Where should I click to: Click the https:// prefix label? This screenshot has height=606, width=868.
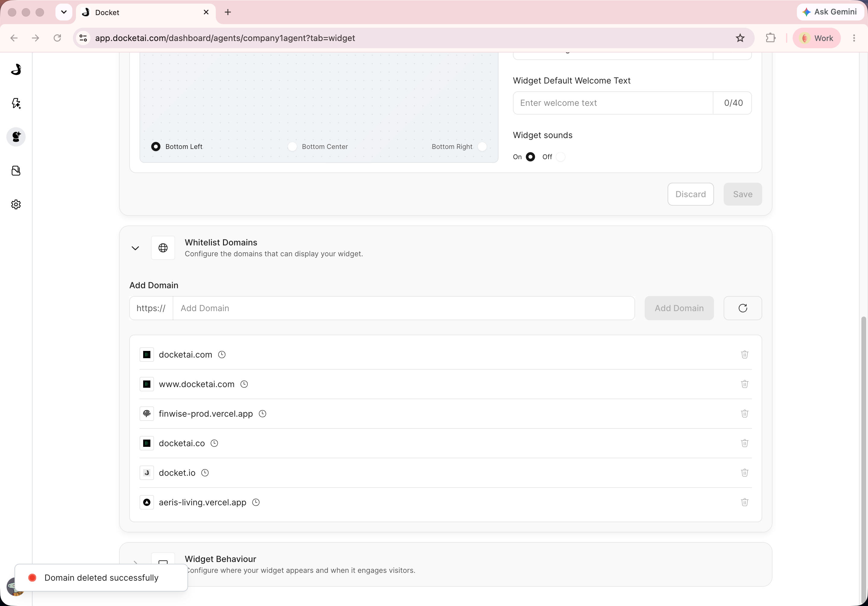(151, 308)
